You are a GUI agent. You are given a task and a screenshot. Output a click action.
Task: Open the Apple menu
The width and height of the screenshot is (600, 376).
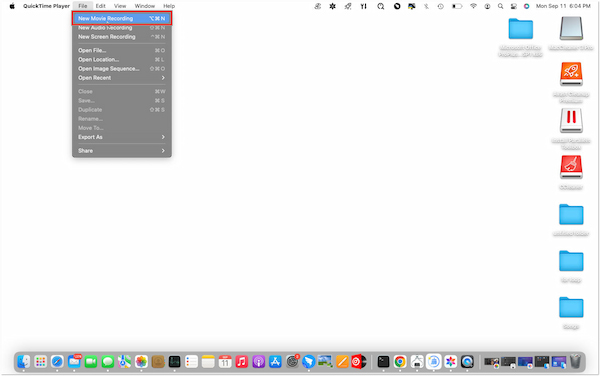(x=12, y=6)
